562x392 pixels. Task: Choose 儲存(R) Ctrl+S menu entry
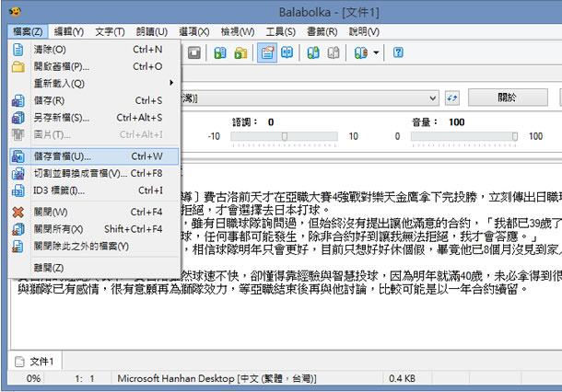click(x=94, y=100)
